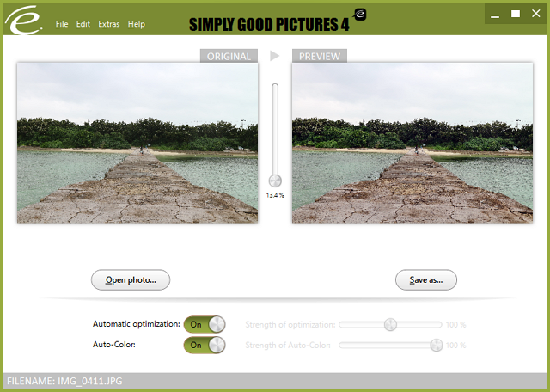Click the Strength of optimization slider

[391, 324]
